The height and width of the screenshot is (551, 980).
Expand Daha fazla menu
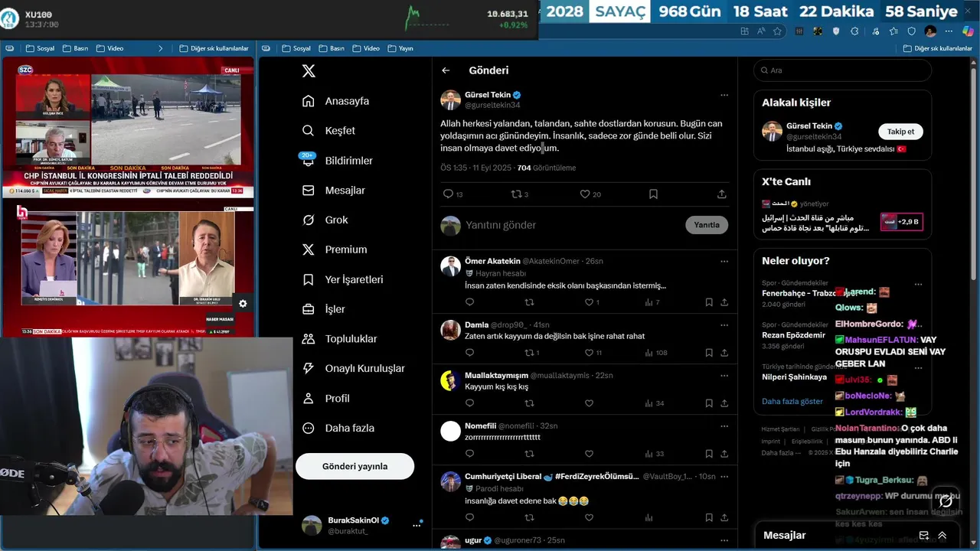click(338, 428)
